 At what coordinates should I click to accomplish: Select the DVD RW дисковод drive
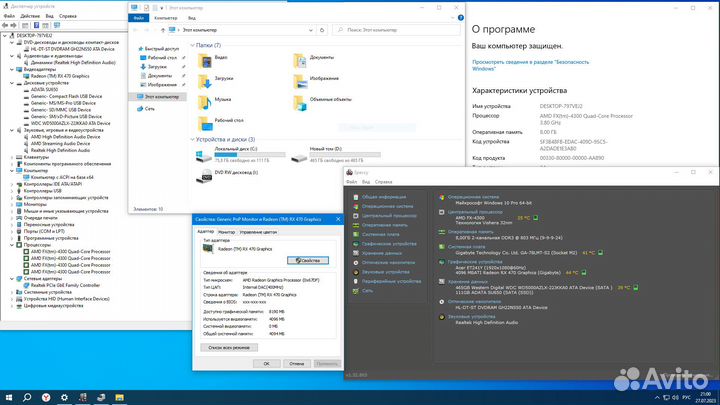227,175
